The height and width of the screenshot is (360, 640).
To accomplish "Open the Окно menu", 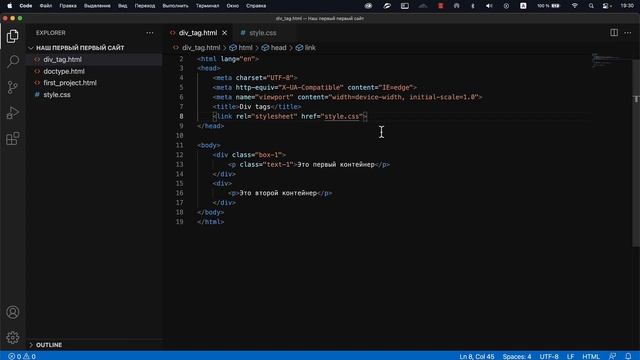I will [233, 6].
